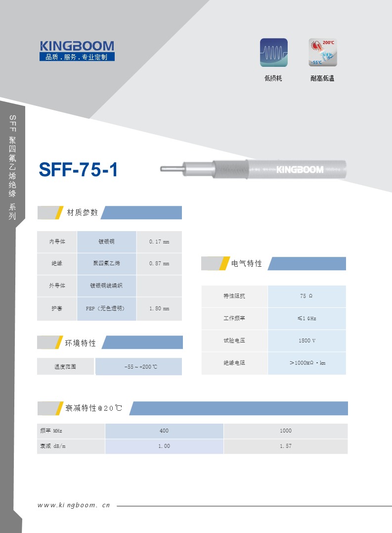Screen dimensions: 392x533
Task: Click the 品质.服务.专业定制 slogan banner
Action: tap(77, 57)
